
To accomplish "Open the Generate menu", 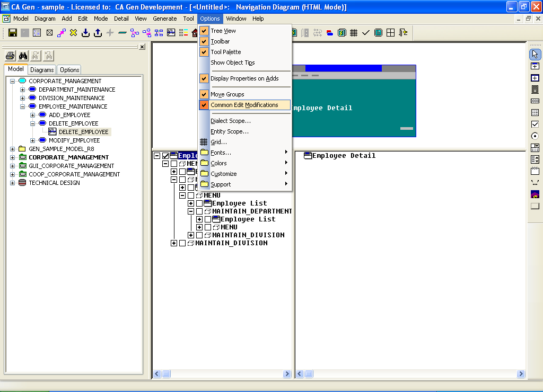I will pos(164,19).
